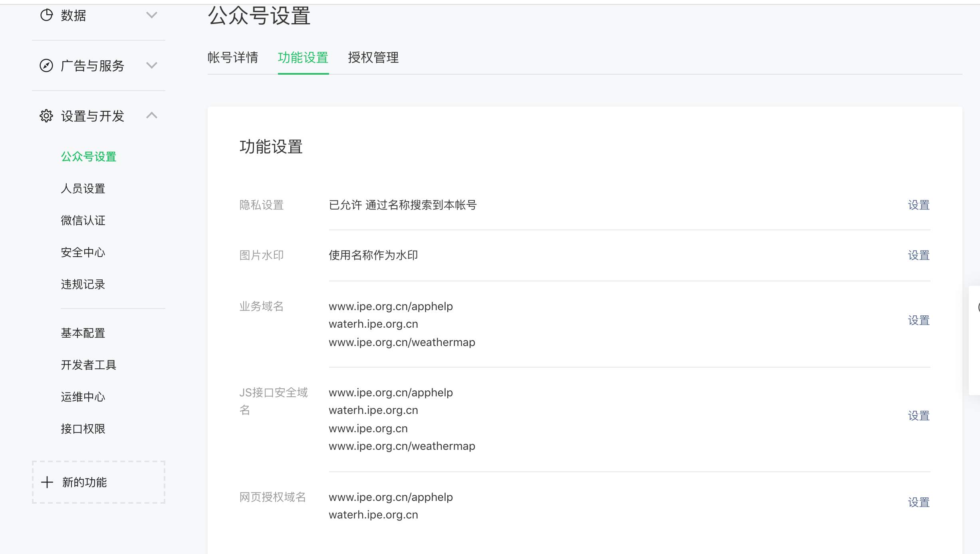Click 设置 link for 隐私设置 row
This screenshot has width=980, height=554.
click(x=919, y=205)
